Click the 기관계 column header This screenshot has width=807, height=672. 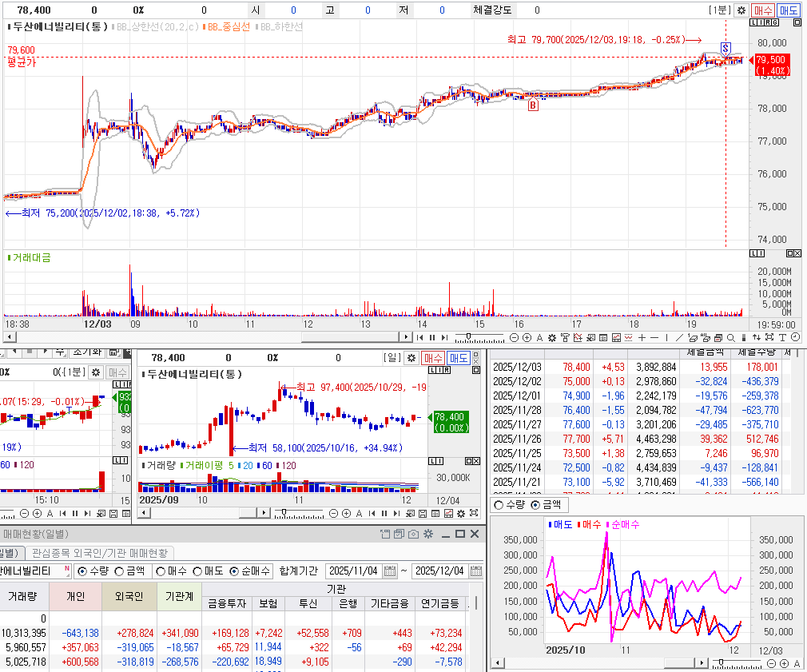tap(179, 596)
